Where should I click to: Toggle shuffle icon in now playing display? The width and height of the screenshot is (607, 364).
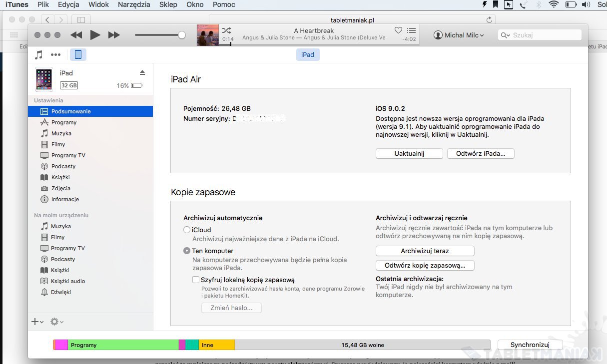[x=226, y=30]
